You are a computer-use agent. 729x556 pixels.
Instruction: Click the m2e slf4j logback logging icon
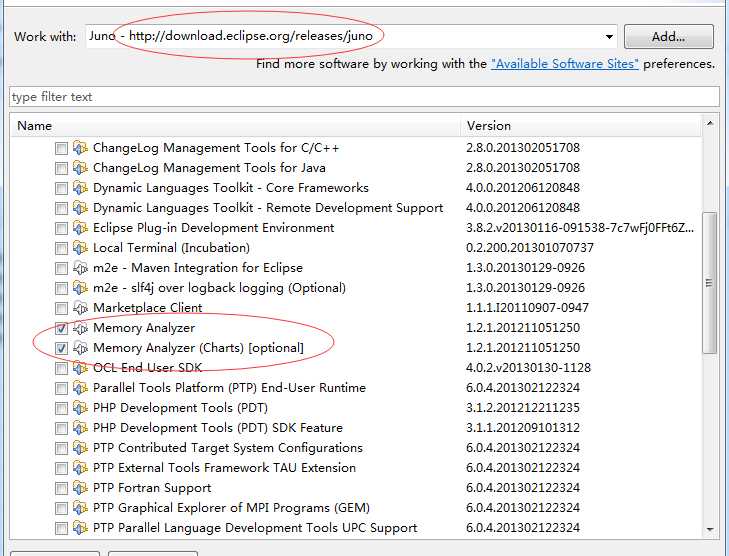point(80,288)
